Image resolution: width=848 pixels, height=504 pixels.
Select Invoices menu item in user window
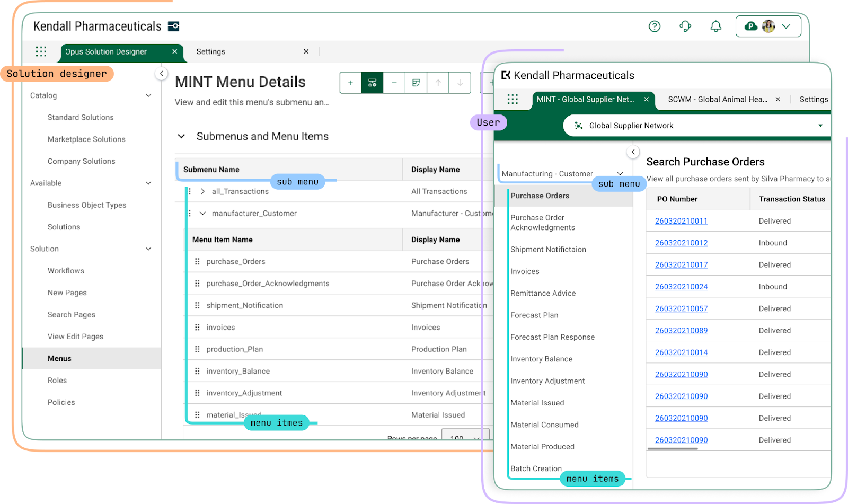(x=525, y=271)
